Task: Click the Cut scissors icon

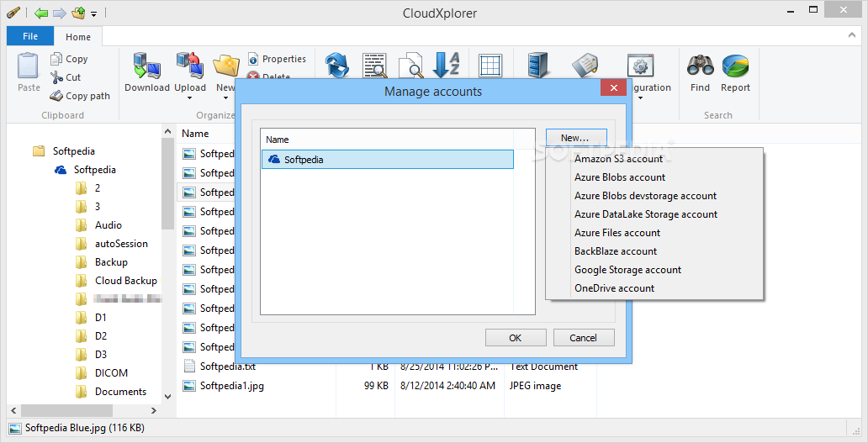Action: pyautogui.click(x=56, y=77)
